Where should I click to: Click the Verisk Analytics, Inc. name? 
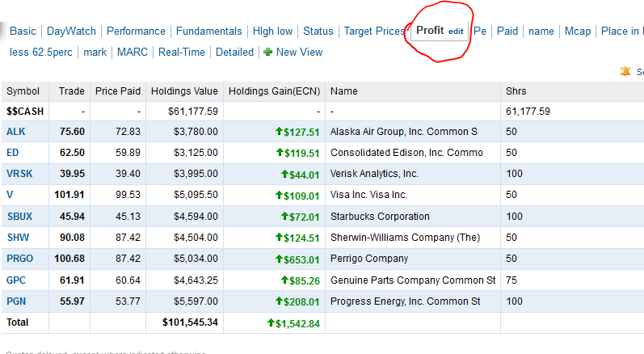[x=374, y=174]
